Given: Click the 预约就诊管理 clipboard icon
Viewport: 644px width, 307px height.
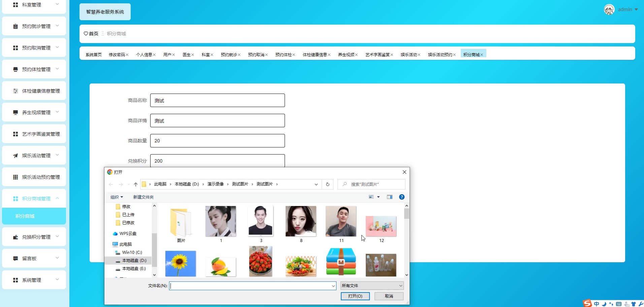Looking at the screenshot, I should (x=15, y=26).
